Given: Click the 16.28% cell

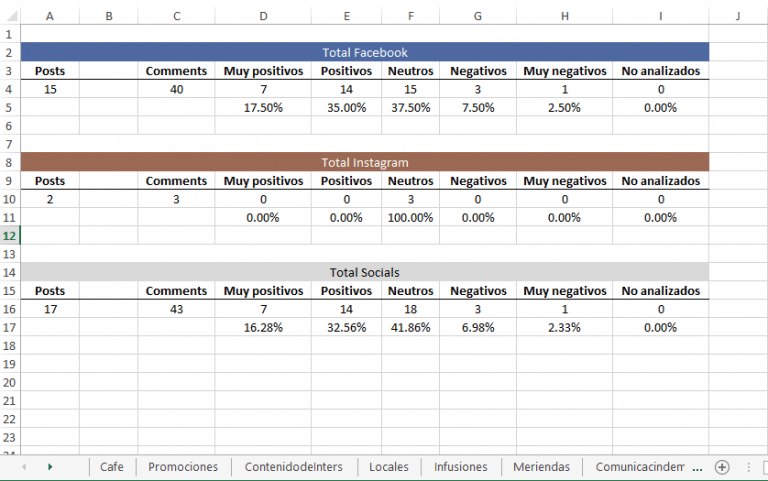Looking at the screenshot, I should (263, 328).
